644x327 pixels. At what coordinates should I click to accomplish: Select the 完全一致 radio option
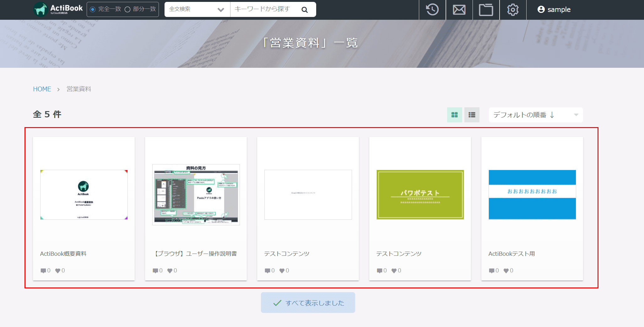[93, 9]
